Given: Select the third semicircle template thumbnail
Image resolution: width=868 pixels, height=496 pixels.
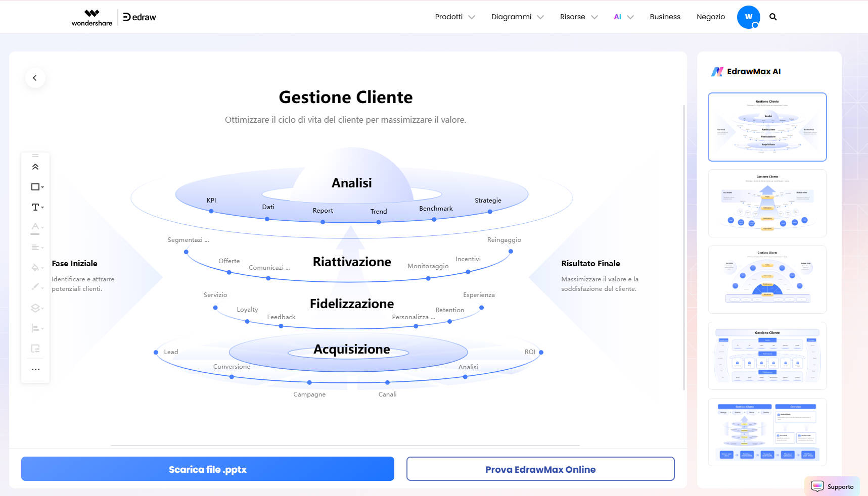Looking at the screenshot, I should click(x=767, y=279).
